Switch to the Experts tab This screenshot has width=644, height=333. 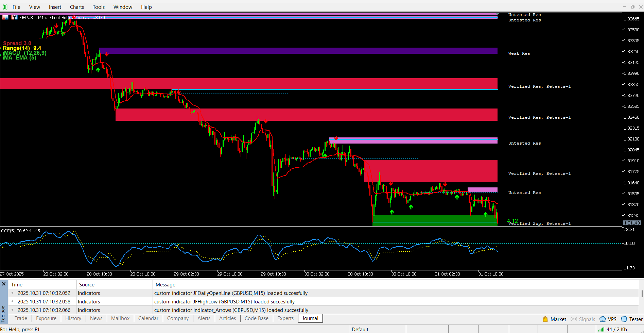tap(285, 318)
